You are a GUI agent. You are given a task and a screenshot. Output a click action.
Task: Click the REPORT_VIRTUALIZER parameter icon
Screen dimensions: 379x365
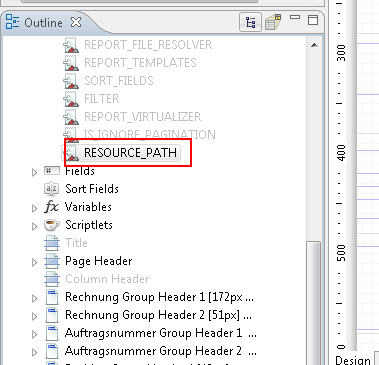tap(71, 117)
